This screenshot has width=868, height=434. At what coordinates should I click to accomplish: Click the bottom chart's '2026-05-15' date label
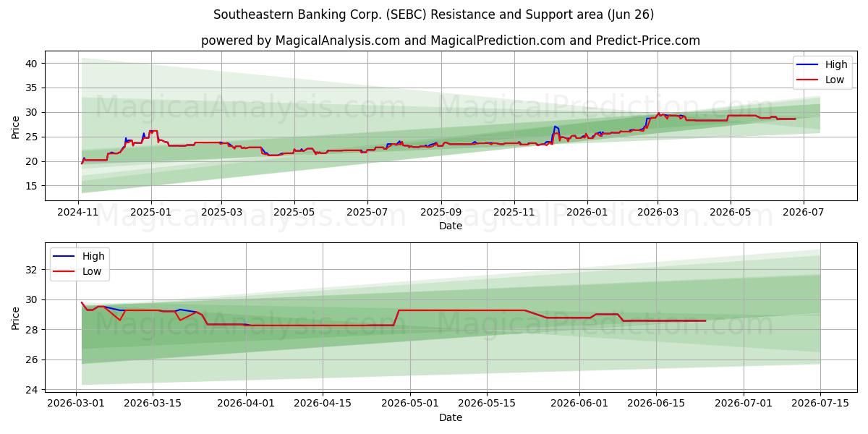pyautogui.click(x=486, y=405)
